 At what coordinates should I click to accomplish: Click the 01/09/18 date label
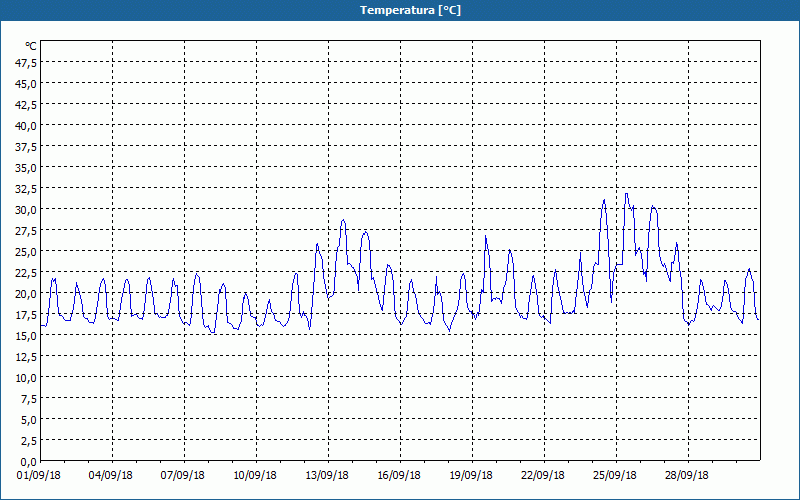click(x=38, y=476)
